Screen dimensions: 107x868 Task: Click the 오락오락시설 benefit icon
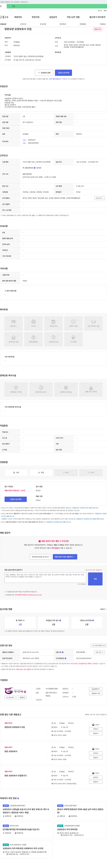[x=53, y=339]
